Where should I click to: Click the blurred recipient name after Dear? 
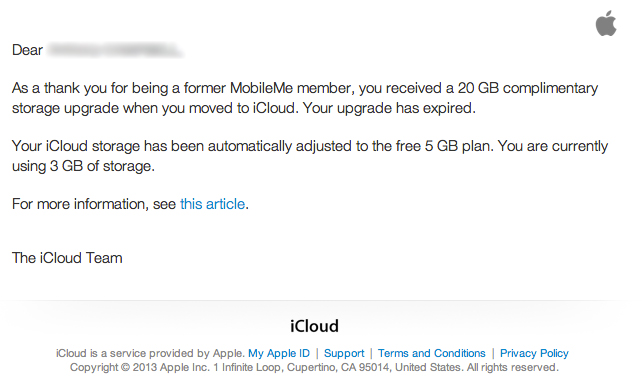point(115,50)
